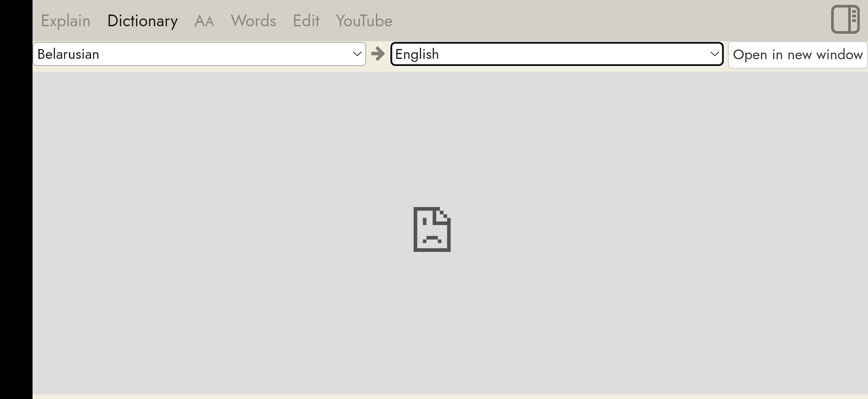Open the Edit tab

(x=306, y=21)
